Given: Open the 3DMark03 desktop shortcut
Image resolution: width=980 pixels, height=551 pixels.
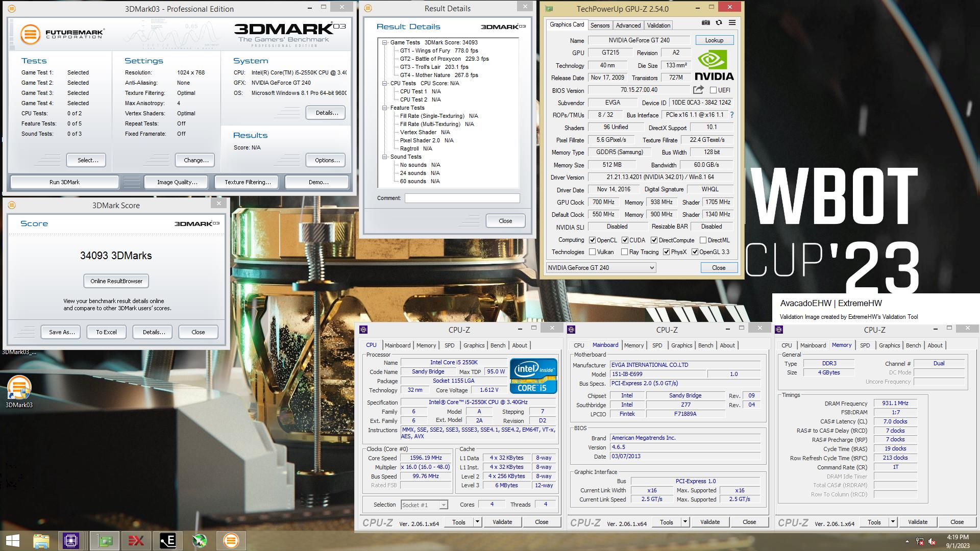Looking at the screenshot, I should point(19,392).
